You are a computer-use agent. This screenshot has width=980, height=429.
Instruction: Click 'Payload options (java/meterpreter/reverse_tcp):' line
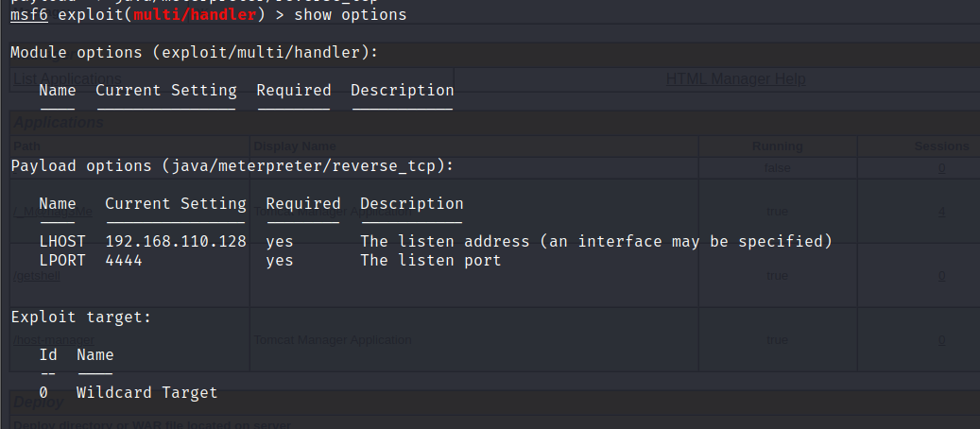(x=232, y=165)
